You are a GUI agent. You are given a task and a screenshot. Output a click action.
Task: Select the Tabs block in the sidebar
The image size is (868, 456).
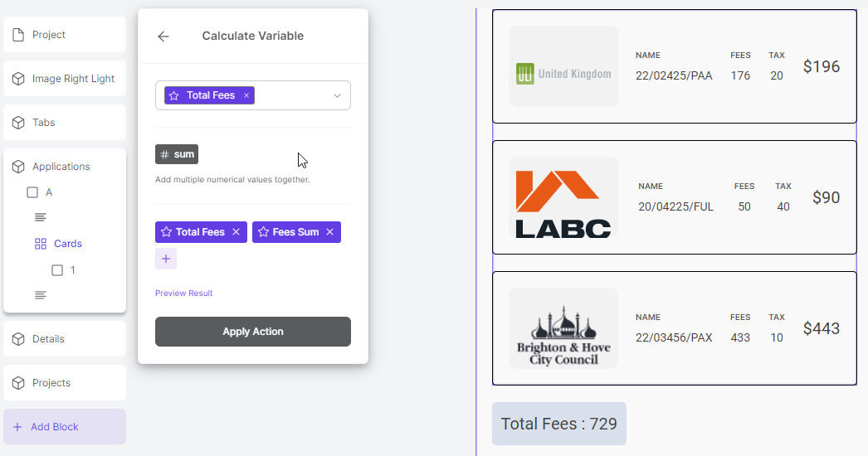point(65,123)
